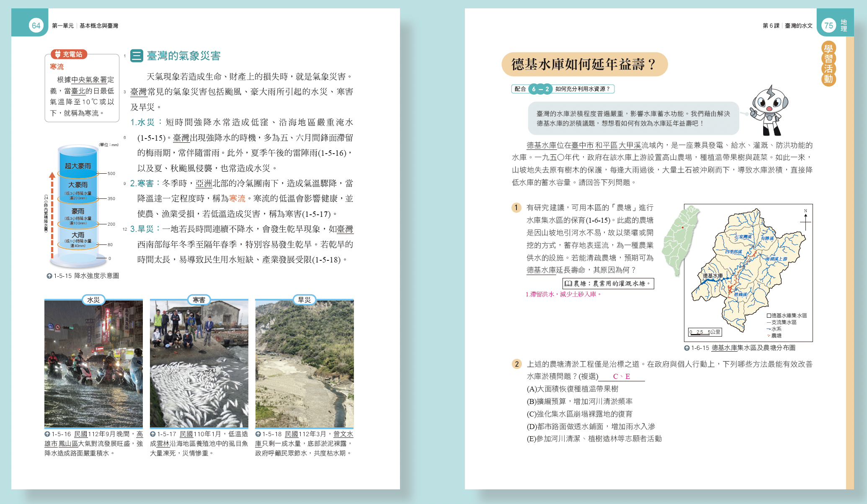Screen dimensions: 867x504
Task: Click the 350 scale value on gauge
Action: (111, 198)
